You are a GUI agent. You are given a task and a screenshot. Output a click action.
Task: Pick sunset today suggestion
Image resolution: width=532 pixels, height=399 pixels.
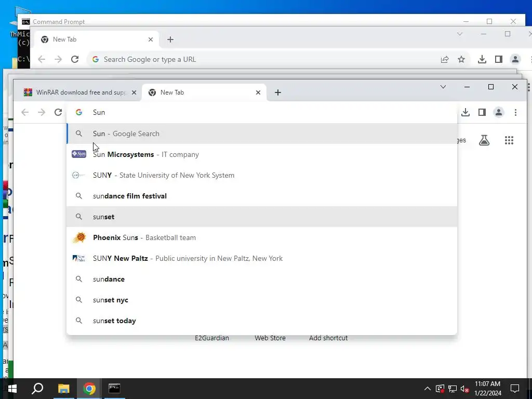point(262,321)
